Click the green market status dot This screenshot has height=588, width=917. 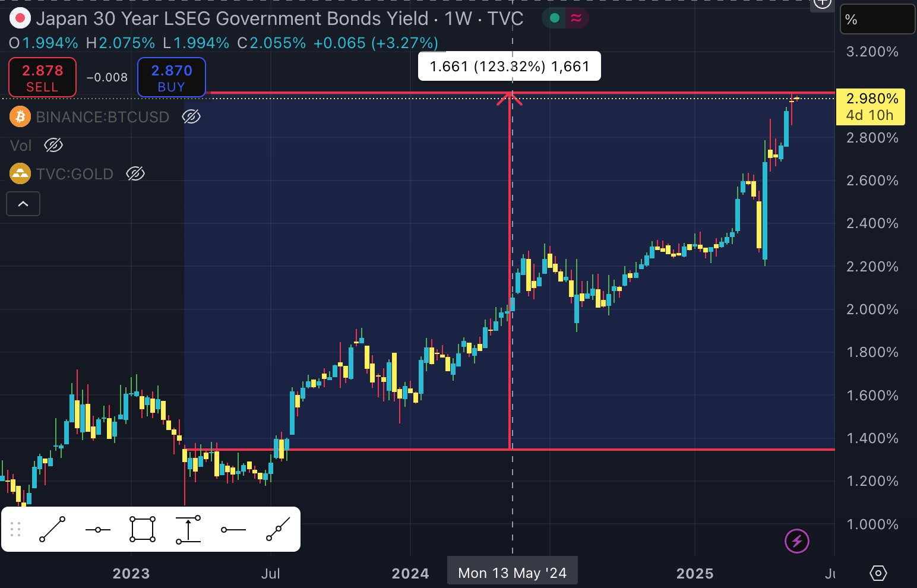click(555, 18)
